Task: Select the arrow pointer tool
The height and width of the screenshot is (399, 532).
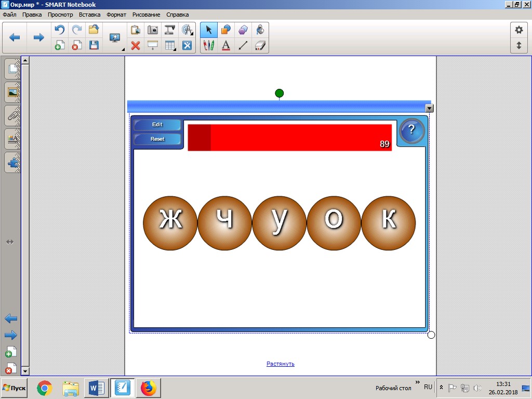Action: (209, 30)
